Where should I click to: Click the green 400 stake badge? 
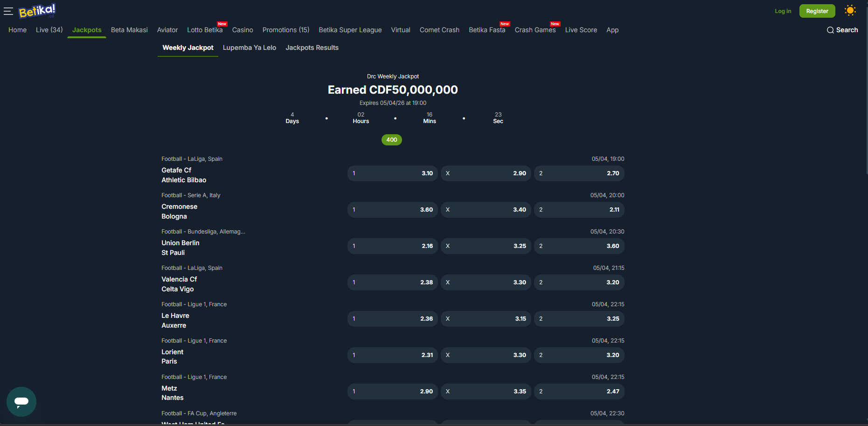coord(392,140)
